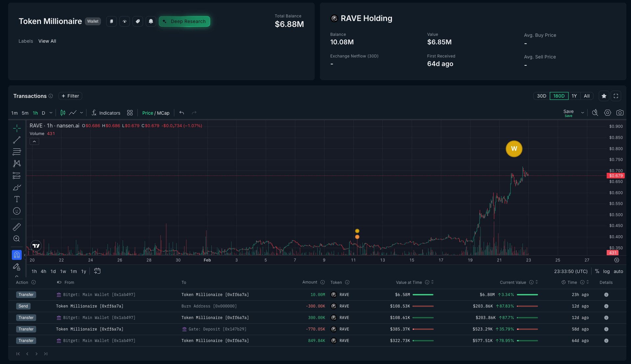Toggle the magnet mode icon
This screenshot has width=631, height=364.
17,255
